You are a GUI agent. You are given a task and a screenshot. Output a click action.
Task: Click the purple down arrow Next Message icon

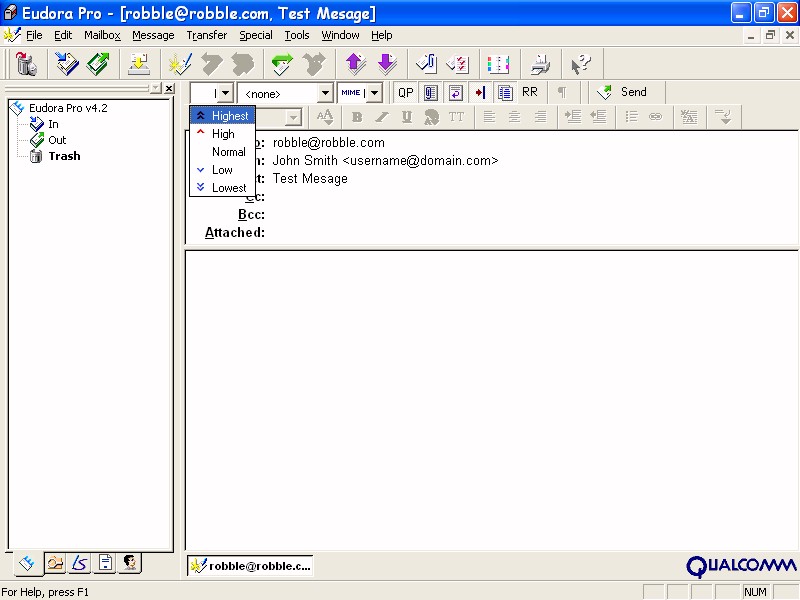(387, 64)
